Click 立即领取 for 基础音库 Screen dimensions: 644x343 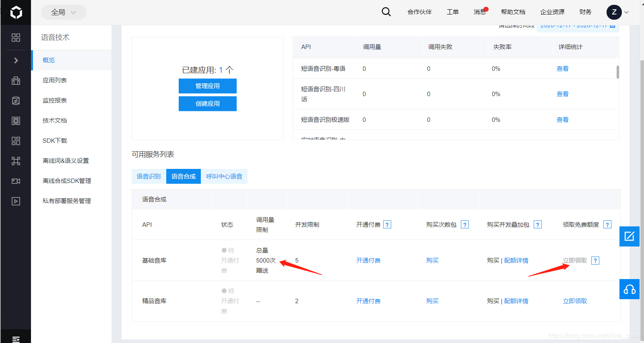point(575,261)
